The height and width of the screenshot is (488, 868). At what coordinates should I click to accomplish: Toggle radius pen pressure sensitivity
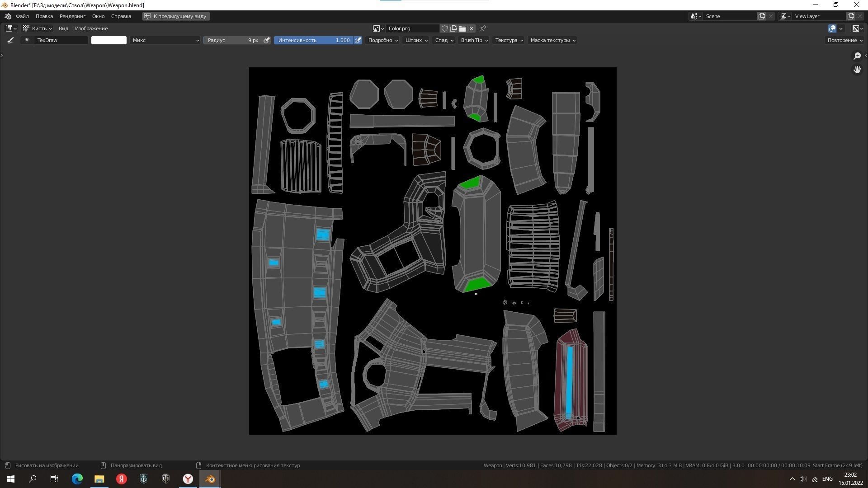tap(267, 40)
